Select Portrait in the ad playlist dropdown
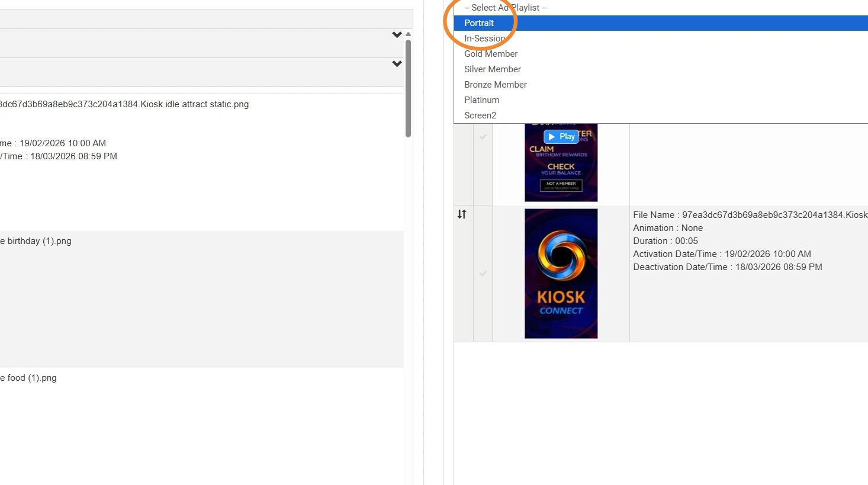Image resolution: width=868 pixels, height=485 pixels. [661, 23]
